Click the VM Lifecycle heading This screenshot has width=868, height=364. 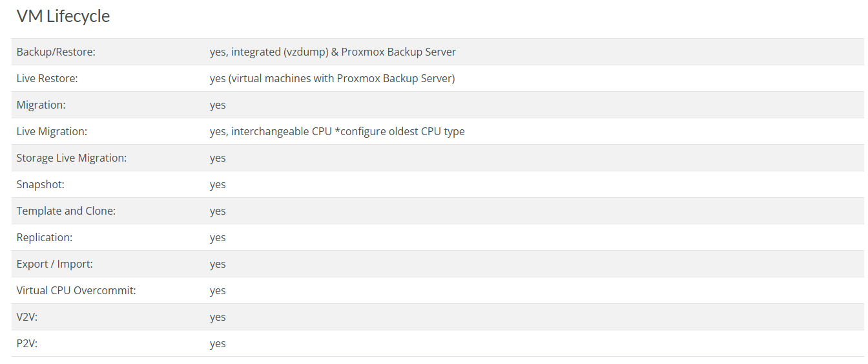63,16
